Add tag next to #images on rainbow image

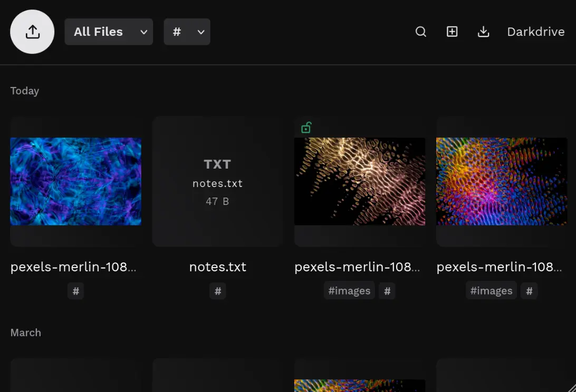tap(530, 291)
